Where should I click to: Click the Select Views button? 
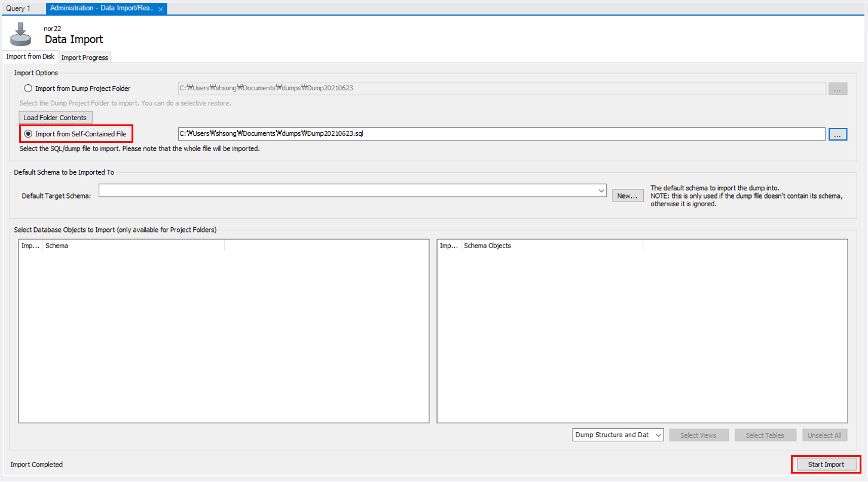(x=698, y=435)
